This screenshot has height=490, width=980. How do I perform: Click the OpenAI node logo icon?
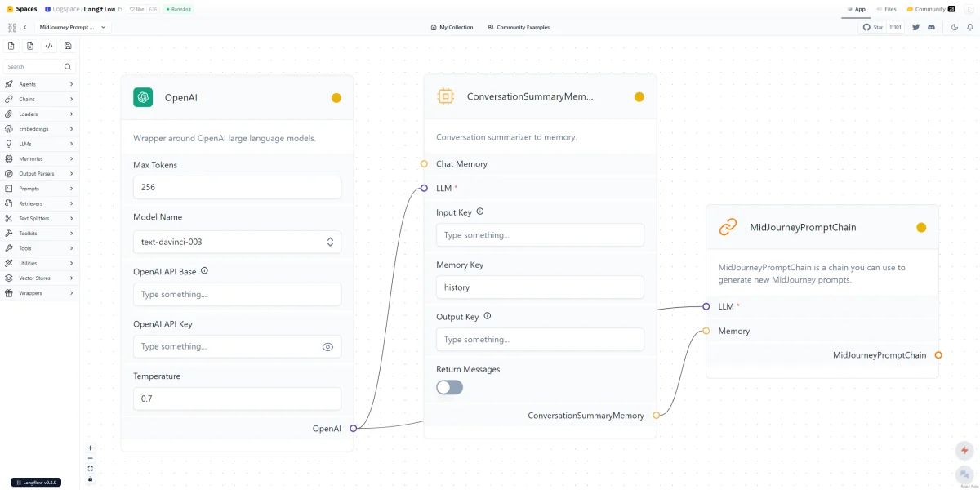[143, 97]
